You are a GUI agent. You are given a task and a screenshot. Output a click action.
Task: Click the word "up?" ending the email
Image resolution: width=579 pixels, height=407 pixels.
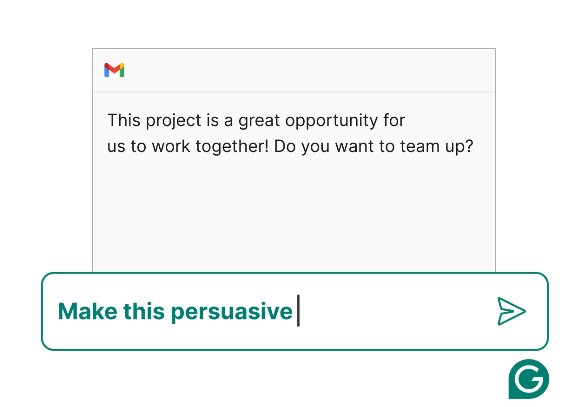459,147
